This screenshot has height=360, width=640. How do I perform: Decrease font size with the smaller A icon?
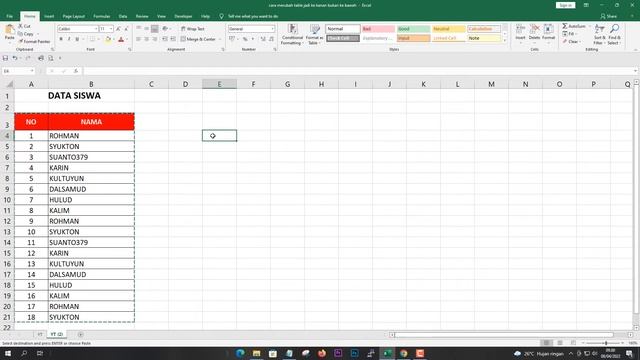pyautogui.click(x=126, y=29)
